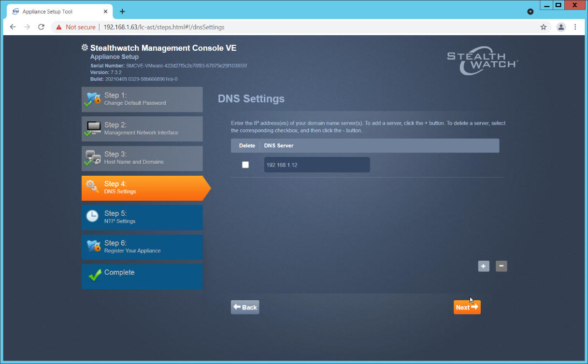This screenshot has width=588, height=364.
Task: Click the plus button to add a DNS server
Action: pos(484,266)
